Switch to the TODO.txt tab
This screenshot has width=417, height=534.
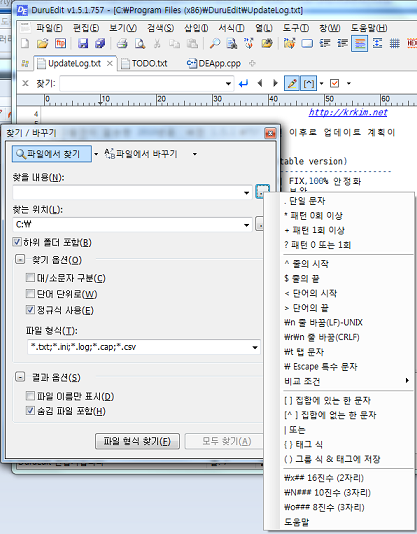(145, 63)
